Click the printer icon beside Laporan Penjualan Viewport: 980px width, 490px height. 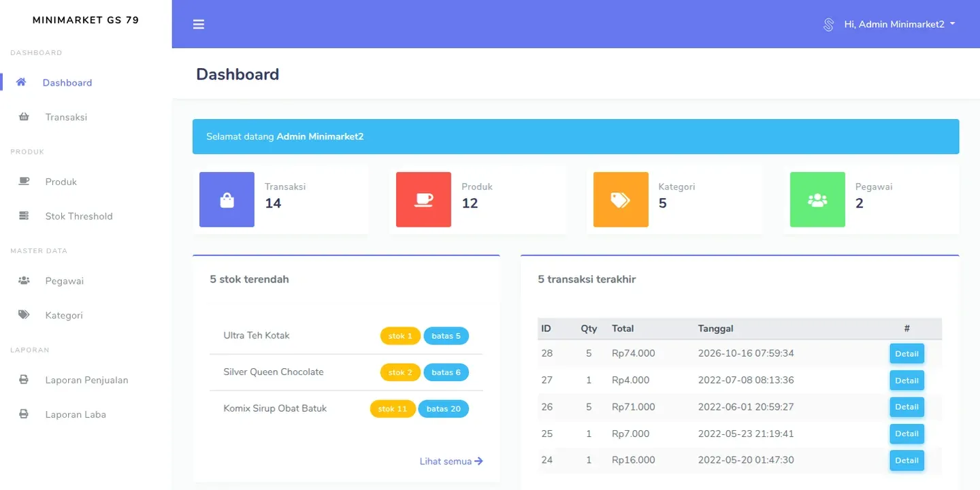pyautogui.click(x=24, y=380)
